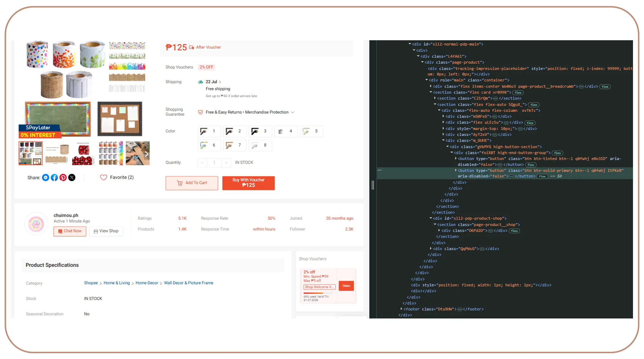Share product on Facebook icon
644x359 pixels.
pyautogui.click(x=54, y=177)
